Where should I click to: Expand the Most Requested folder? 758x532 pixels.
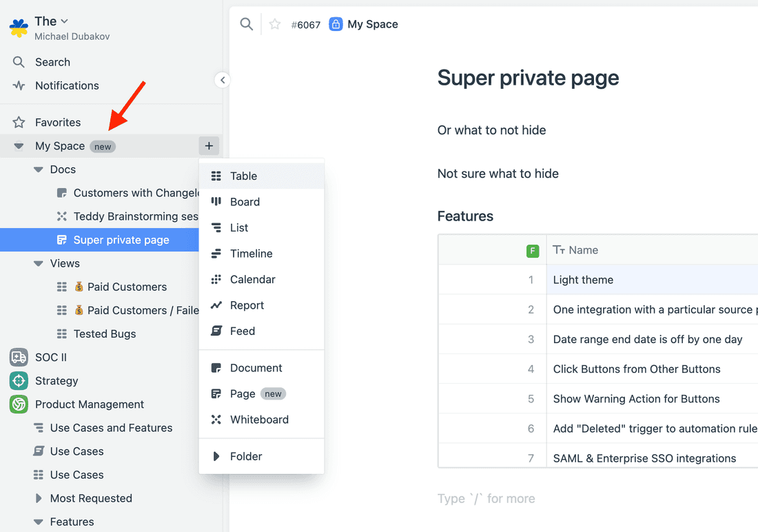[x=39, y=498]
